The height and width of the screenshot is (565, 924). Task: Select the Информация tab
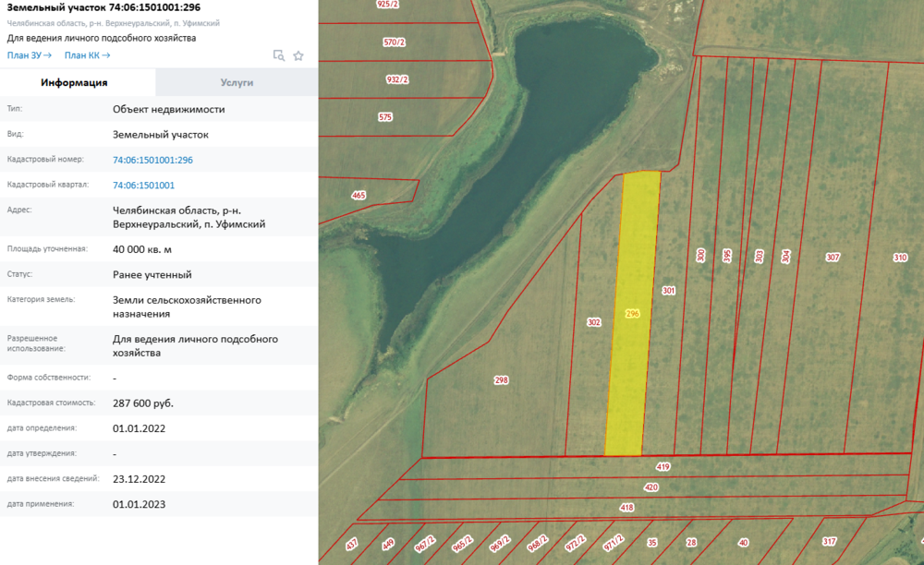point(78,82)
